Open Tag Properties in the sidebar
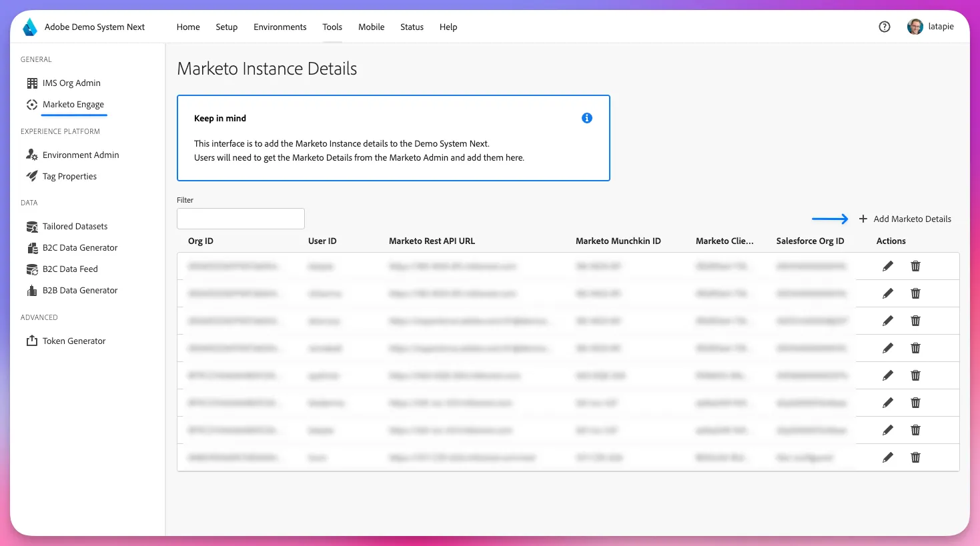The image size is (980, 546). [x=61, y=177]
